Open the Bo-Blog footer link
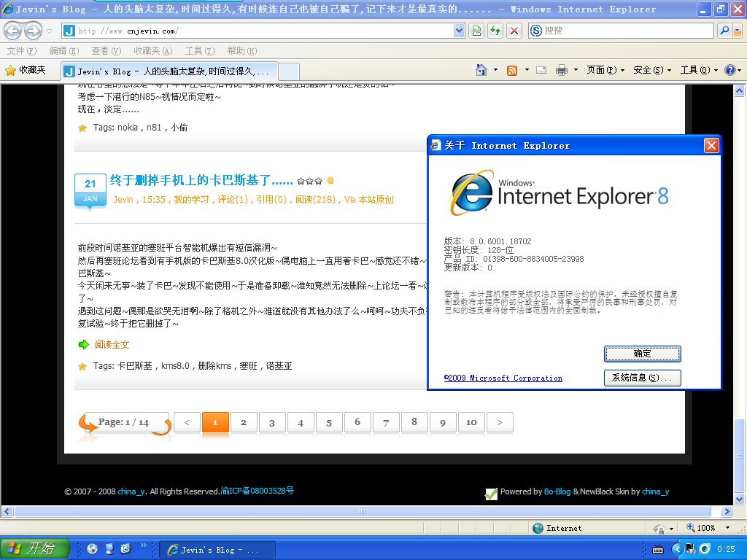The image size is (747, 560). pyautogui.click(x=557, y=491)
